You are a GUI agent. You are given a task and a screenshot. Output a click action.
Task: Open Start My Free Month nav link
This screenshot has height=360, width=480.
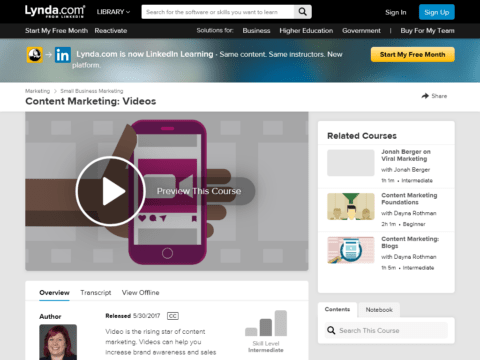56,31
